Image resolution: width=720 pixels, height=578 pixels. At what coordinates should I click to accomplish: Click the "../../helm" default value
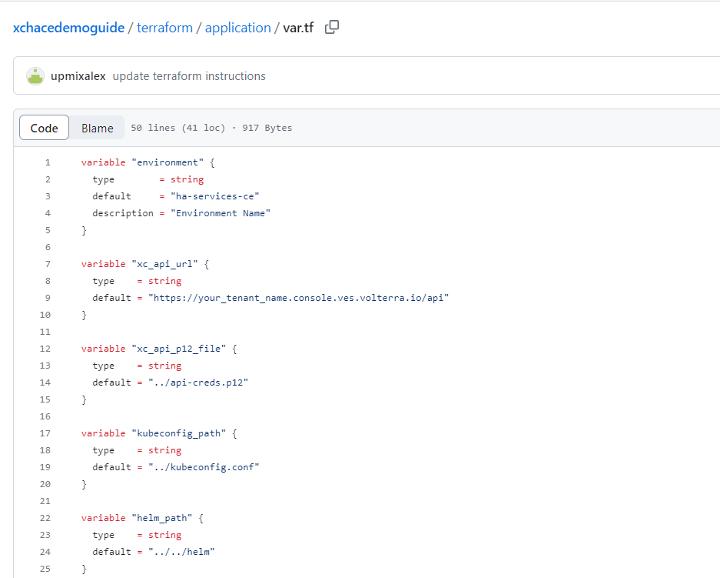coord(182,552)
